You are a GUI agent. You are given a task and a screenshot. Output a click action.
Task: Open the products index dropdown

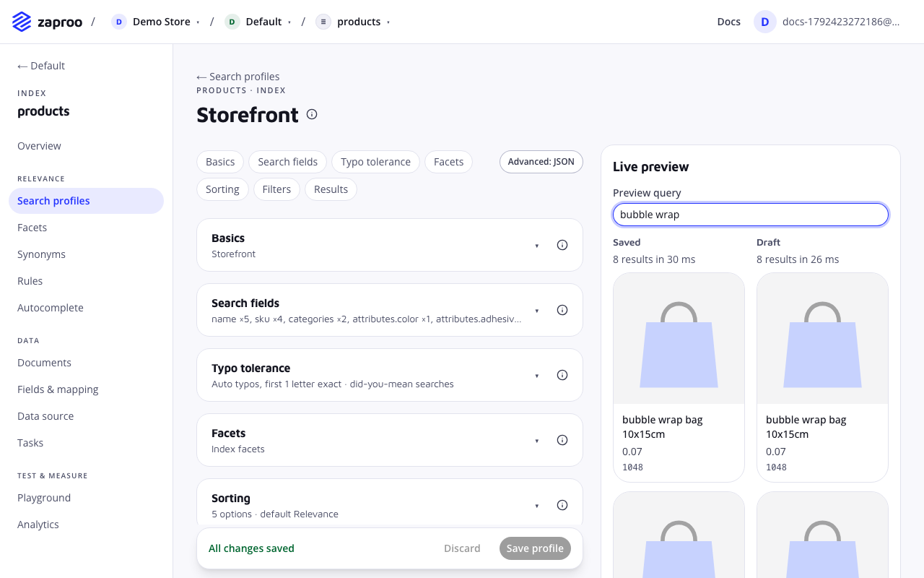pyautogui.click(x=388, y=22)
